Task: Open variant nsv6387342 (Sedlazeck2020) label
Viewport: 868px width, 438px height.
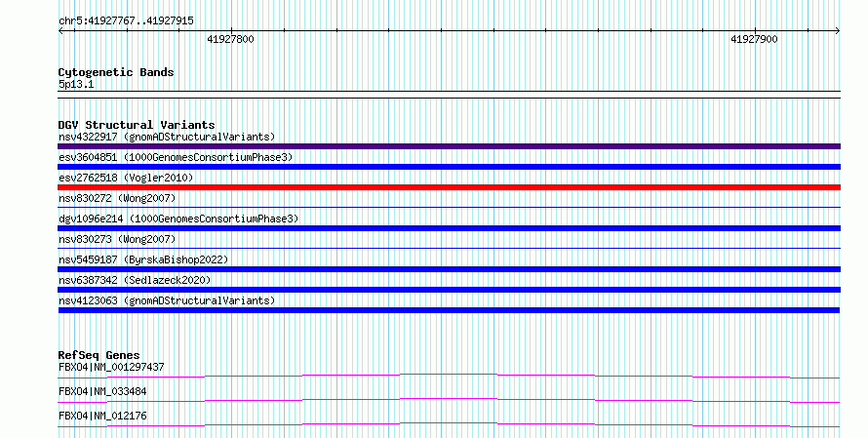Action: (x=135, y=280)
